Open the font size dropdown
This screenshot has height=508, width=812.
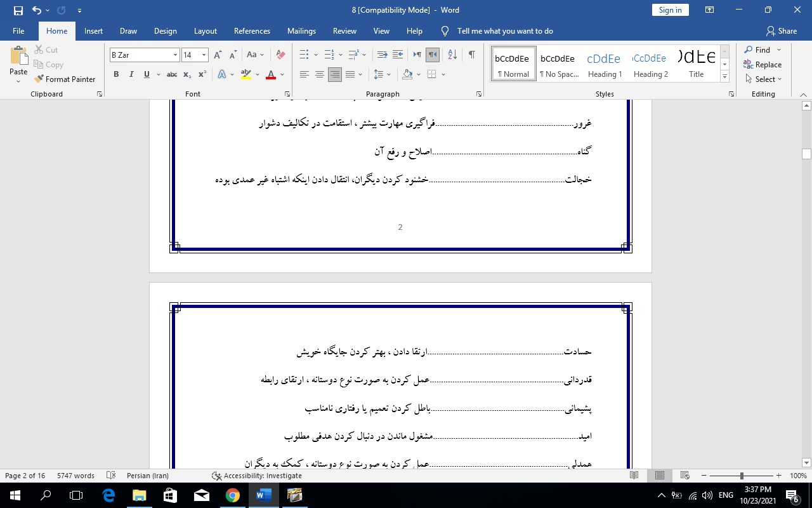pos(204,55)
